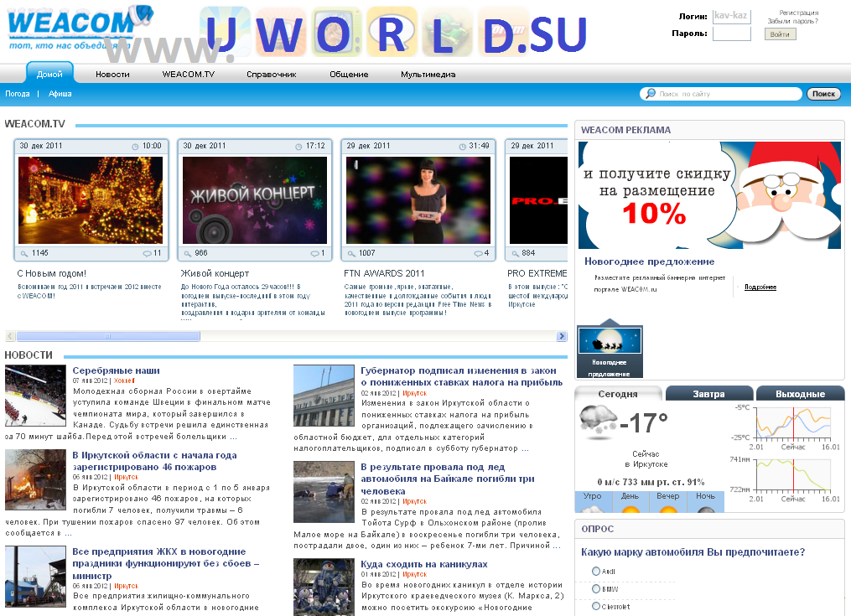Open the Новости menu item
The height and width of the screenshot is (616, 851).
click(112, 75)
